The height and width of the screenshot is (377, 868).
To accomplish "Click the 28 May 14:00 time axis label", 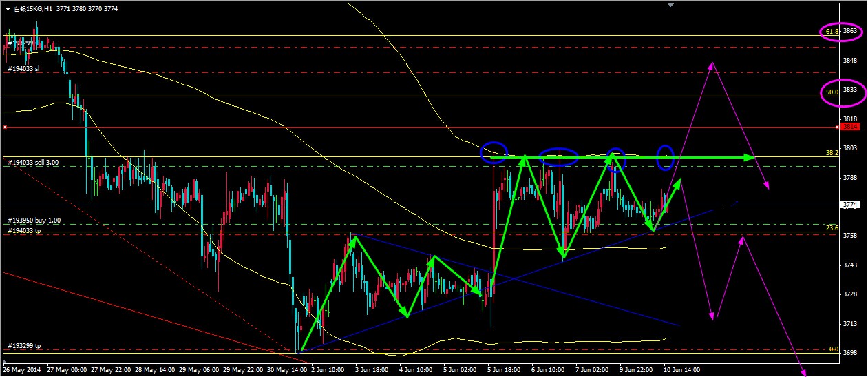I will (x=155, y=369).
